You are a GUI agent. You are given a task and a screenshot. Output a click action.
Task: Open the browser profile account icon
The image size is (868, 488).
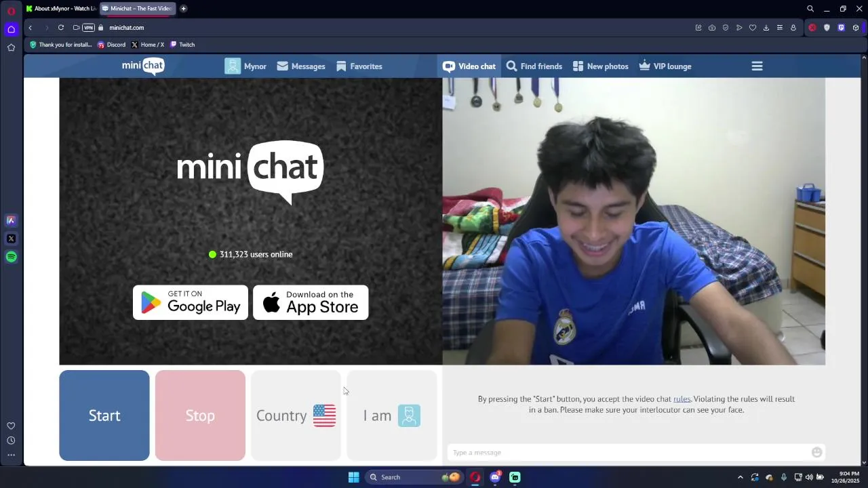(793, 28)
